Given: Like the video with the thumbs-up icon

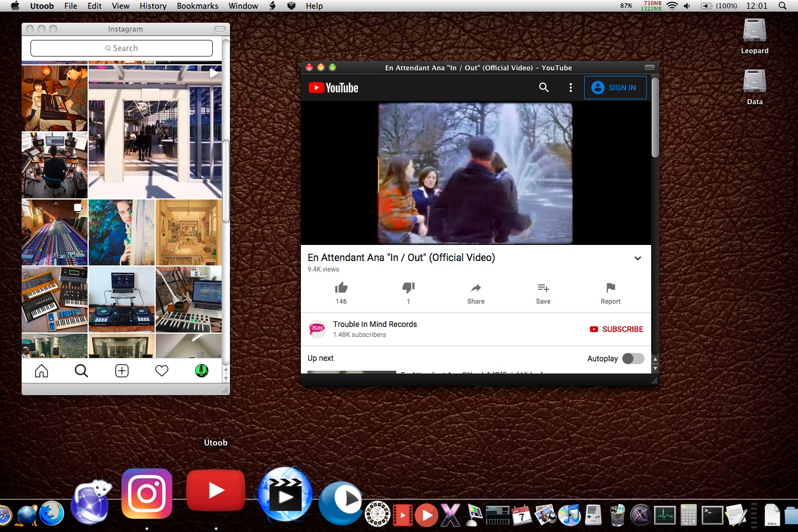Looking at the screenshot, I should 341,288.
